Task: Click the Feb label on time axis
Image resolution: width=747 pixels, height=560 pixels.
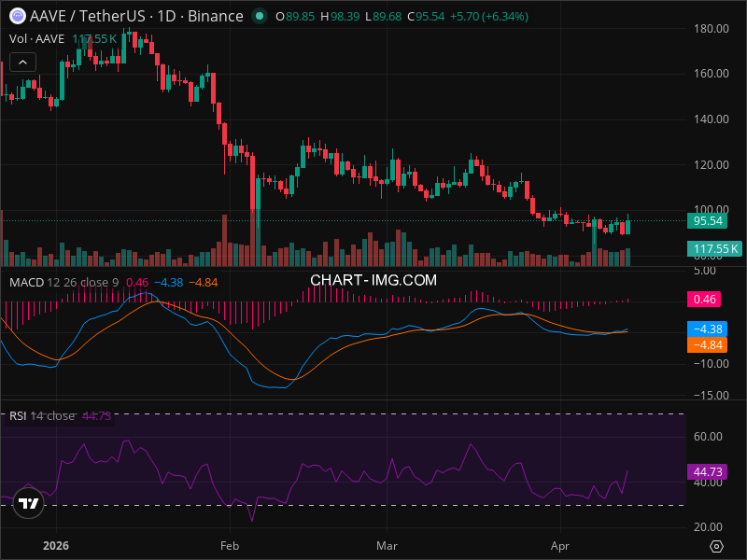Action: tap(230, 546)
